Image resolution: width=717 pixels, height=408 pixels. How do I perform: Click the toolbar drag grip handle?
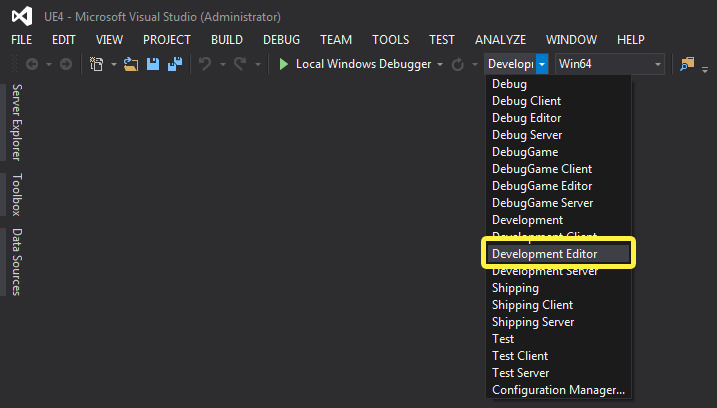(14, 64)
